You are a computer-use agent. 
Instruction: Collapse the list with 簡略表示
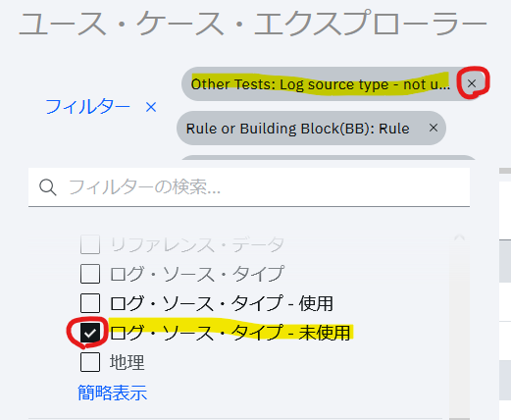pos(112,393)
